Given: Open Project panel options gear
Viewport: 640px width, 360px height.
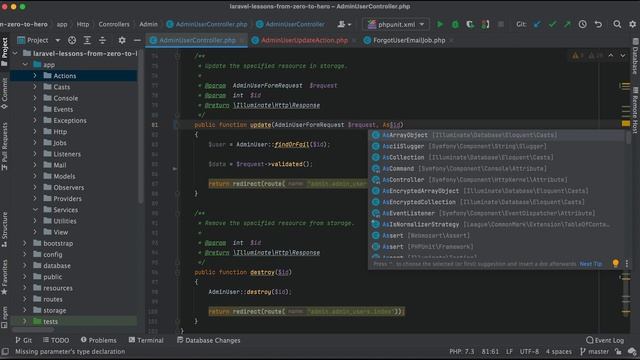Looking at the screenshot, I should pos(122,40).
